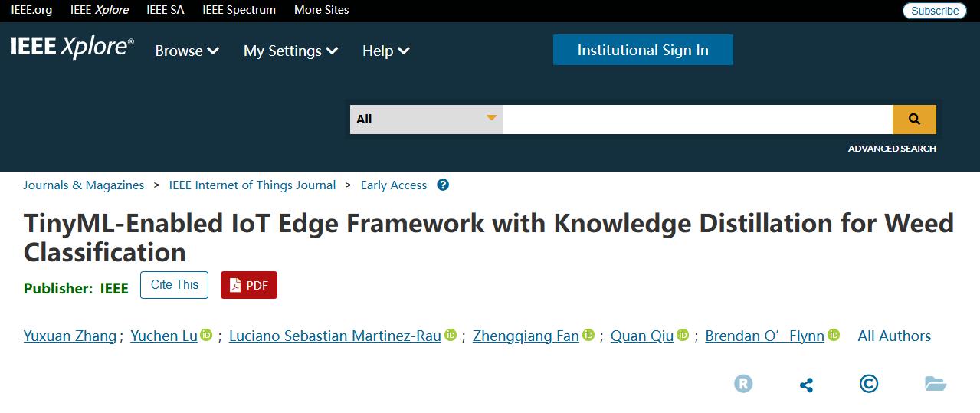Click Brendan O'Flynn's ORCID icon

click(834, 335)
